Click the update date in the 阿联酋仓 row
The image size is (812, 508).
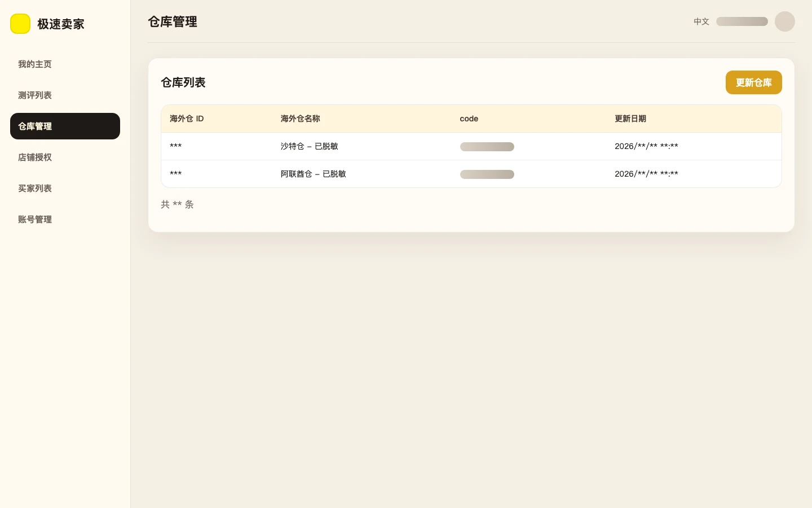(646, 174)
